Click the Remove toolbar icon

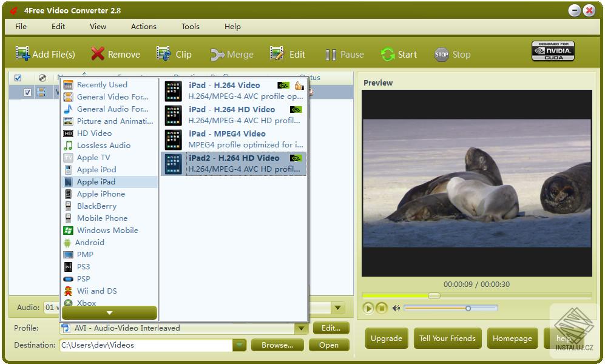(x=96, y=54)
